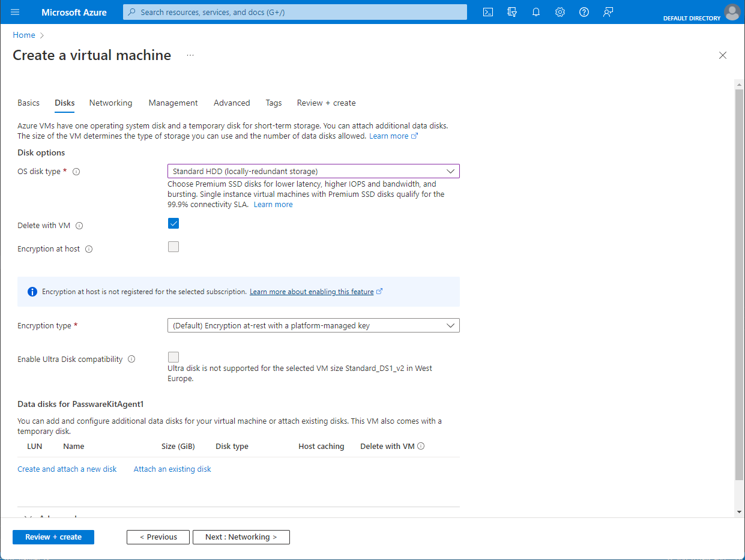Open the portal hamburger menu
Viewport: 745px width, 560px height.
(15, 12)
